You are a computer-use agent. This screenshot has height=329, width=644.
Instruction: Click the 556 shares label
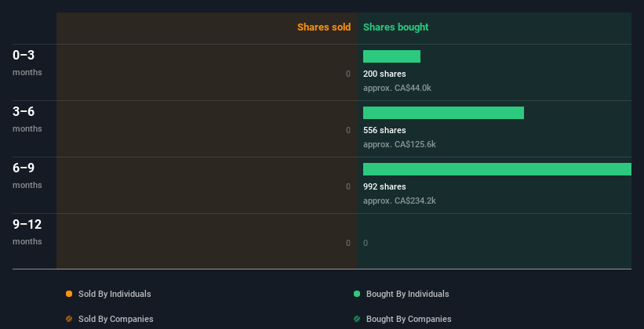(x=384, y=130)
